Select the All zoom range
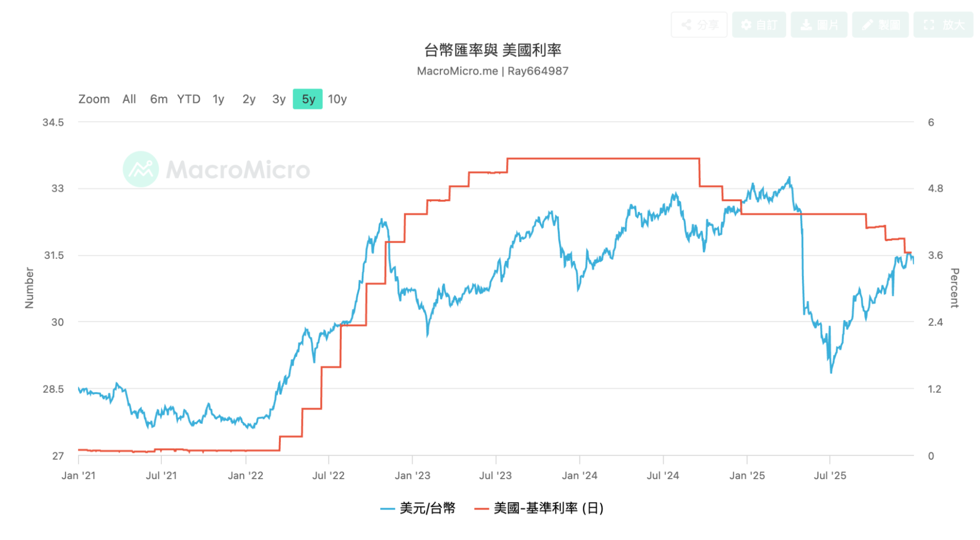The width and height of the screenshot is (980, 540). coord(129,99)
